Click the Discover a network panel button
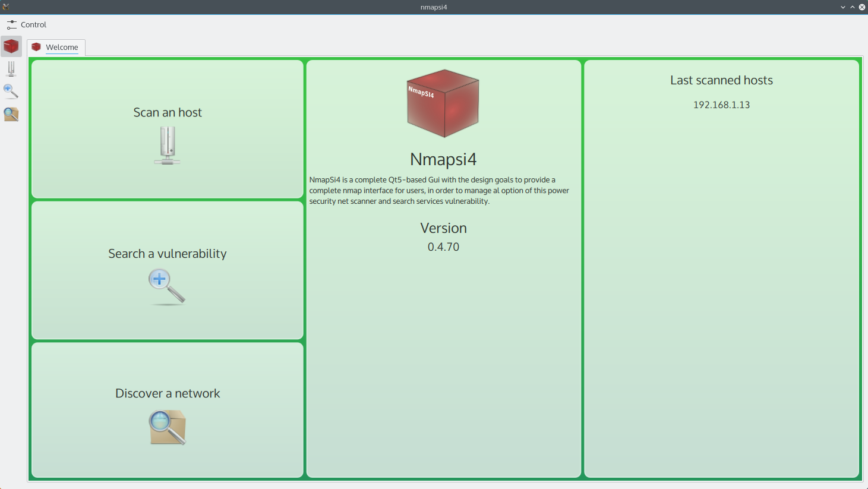Viewport: 868px width, 489px height. [168, 410]
